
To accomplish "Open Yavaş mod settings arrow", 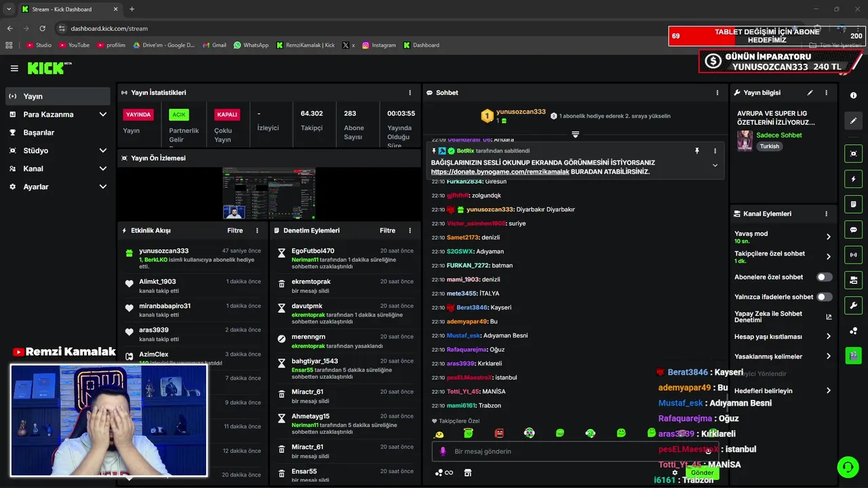I will [x=828, y=237].
